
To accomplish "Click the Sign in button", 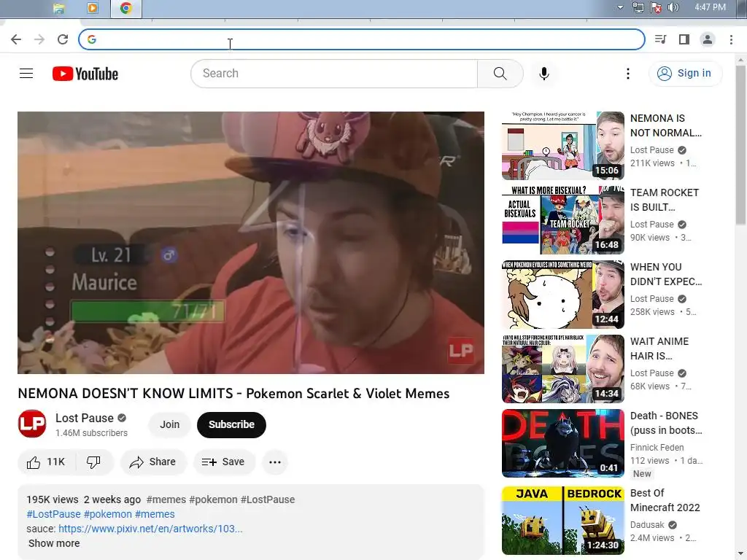I will (685, 74).
